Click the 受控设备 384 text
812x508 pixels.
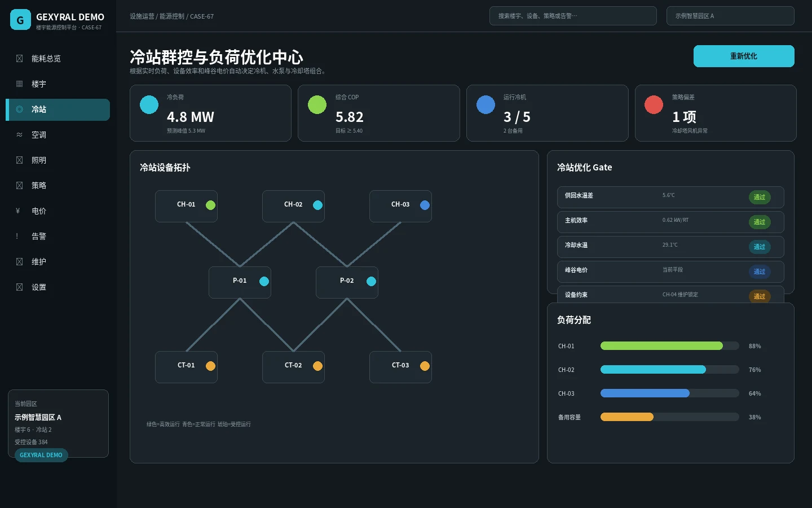click(31, 442)
